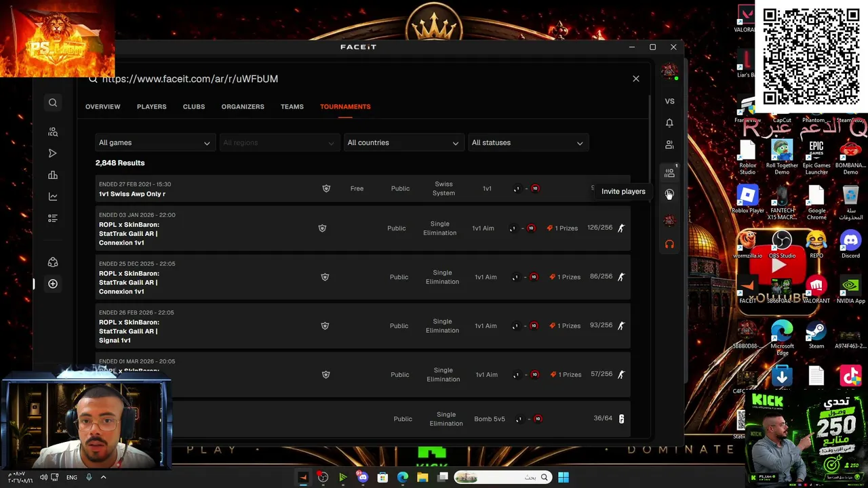Open ROPL tournament ended 03 JAN 2026
This screenshot has width=868, height=488.
[363, 228]
